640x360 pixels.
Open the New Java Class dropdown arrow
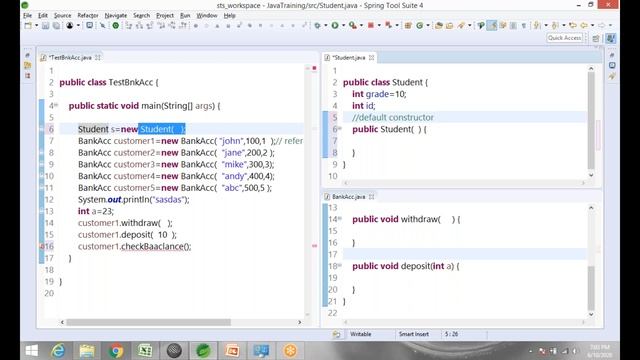coord(428,25)
